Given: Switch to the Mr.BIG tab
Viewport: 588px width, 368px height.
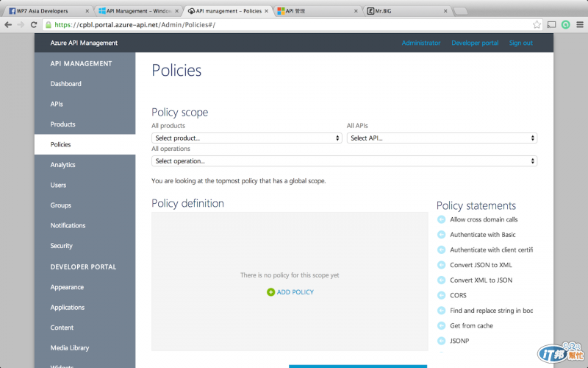Looking at the screenshot, I should pos(407,11).
